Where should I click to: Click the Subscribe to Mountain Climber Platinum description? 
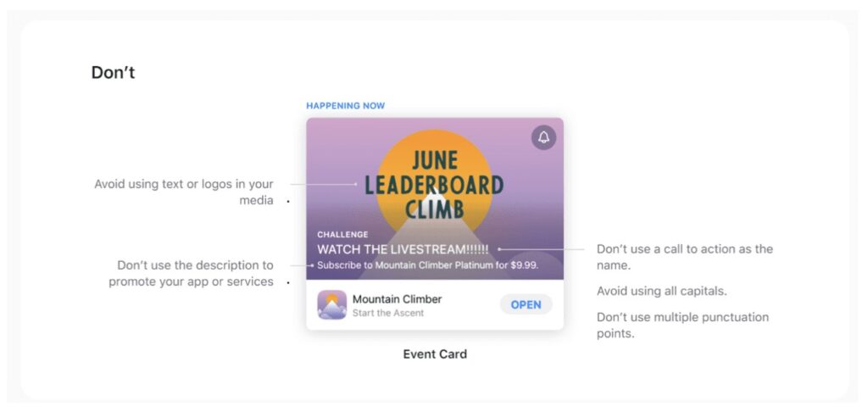pyautogui.click(x=427, y=265)
